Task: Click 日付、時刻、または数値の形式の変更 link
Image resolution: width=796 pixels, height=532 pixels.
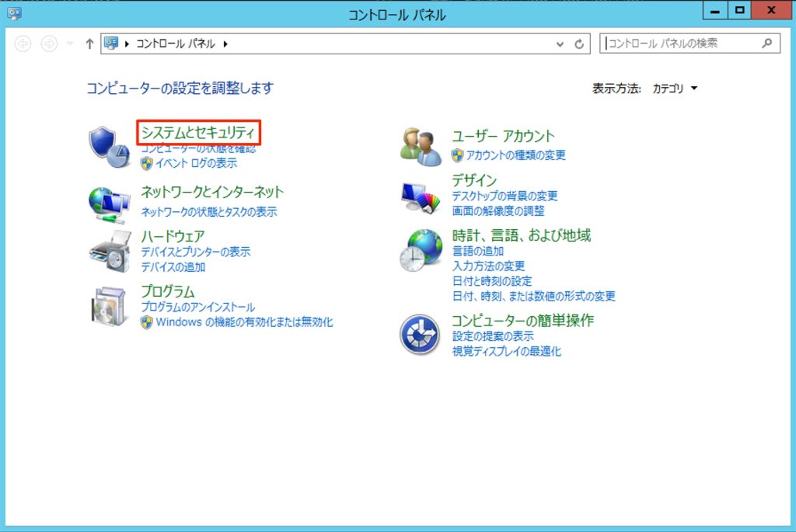Action: [533, 296]
